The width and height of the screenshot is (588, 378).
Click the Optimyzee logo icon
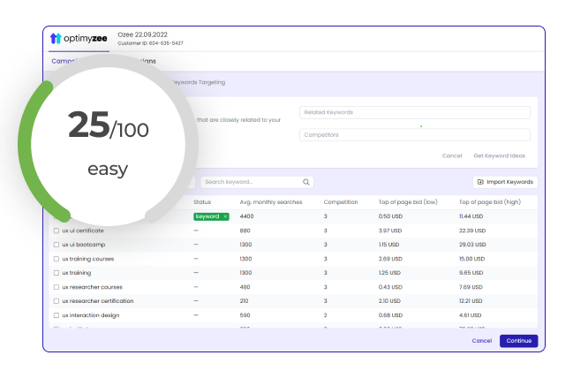pyautogui.click(x=56, y=39)
